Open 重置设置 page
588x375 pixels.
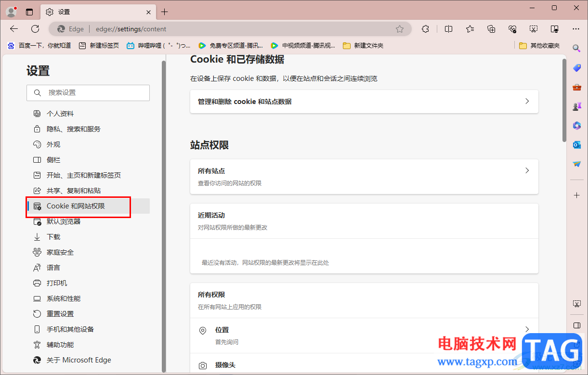click(88, 314)
